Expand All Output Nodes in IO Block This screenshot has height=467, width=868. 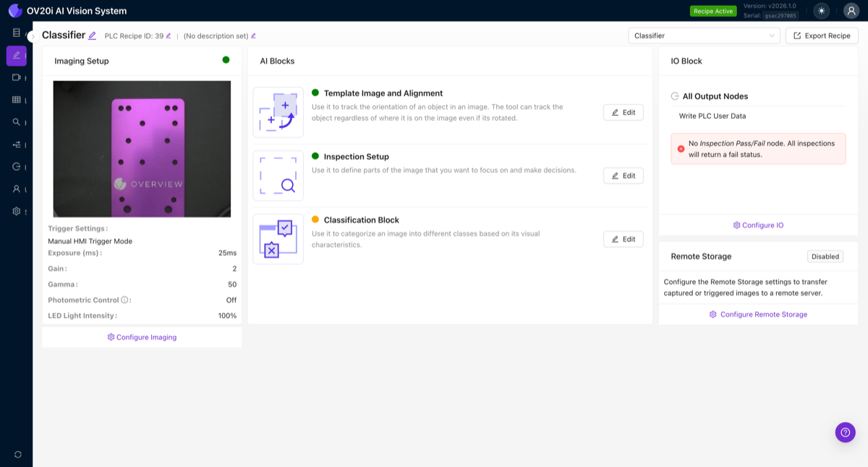713,96
